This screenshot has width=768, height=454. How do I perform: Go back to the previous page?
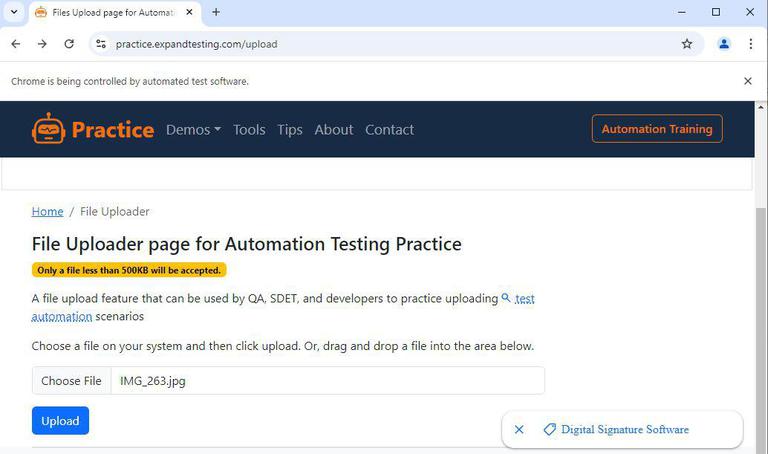click(x=15, y=44)
